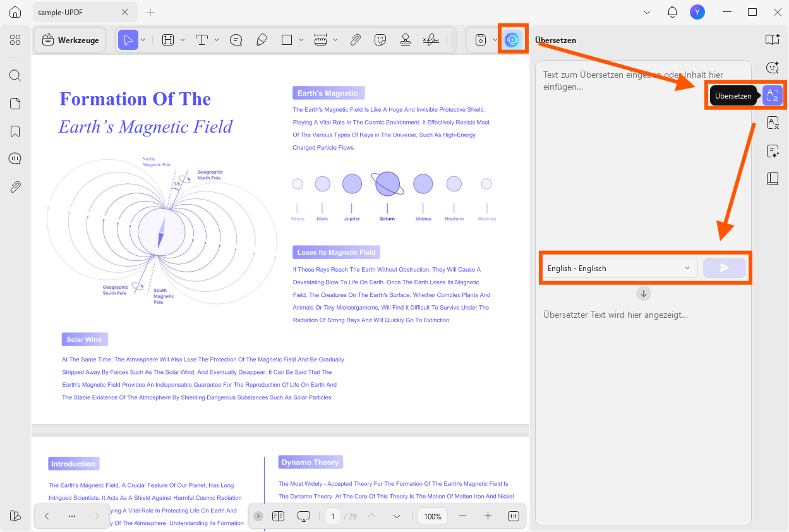Image resolution: width=789 pixels, height=532 pixels.
Task: Open the page panel icon in left sidebar
Action: click(x=15, y=104)
